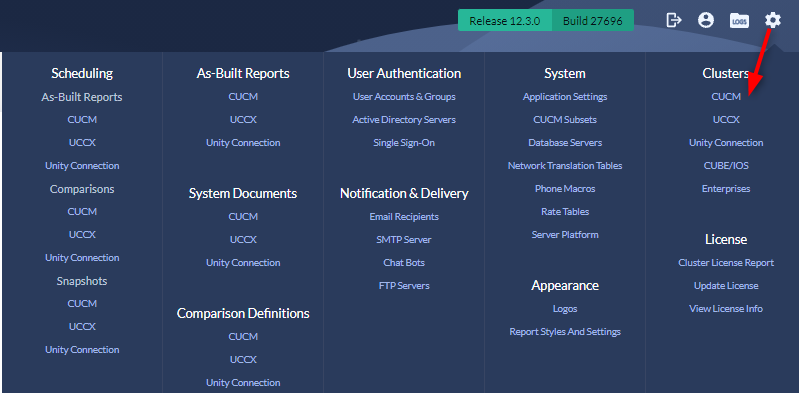Image resolution: width=799 pixels, height=393 pixels.
Task: Open Database Servers
Action: [565, 142]
